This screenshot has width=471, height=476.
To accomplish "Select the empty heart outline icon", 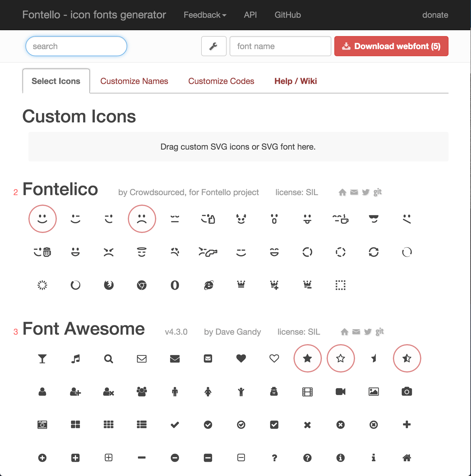I will pyautogui.click(x=274, y=358).
